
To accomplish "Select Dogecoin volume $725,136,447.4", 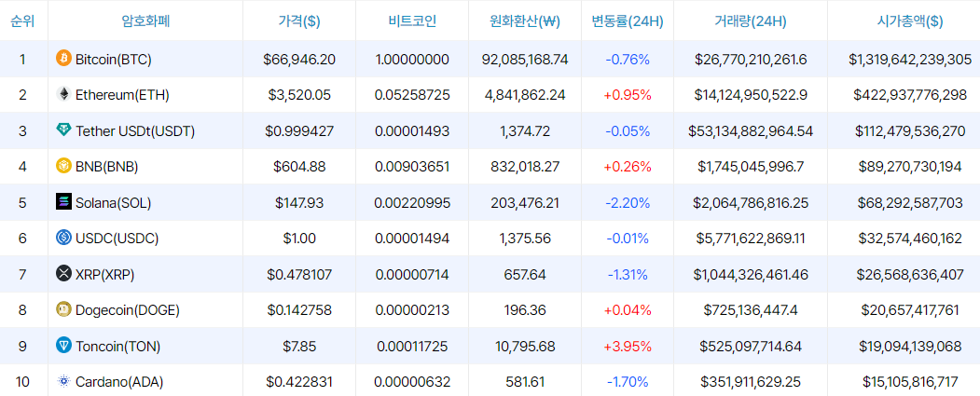I will pos(751,309).
